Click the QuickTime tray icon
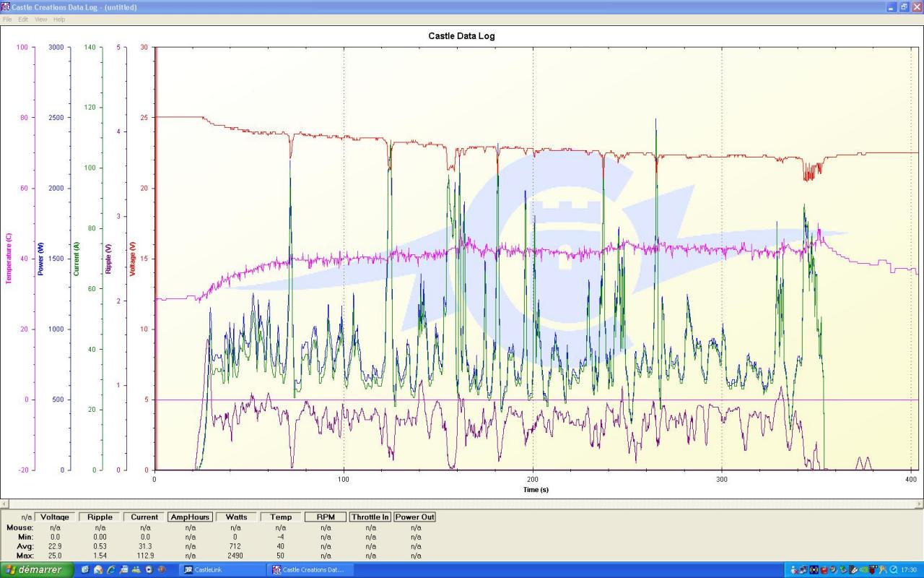The width and height of the screenshot is (924, 578). click(894, 569)
